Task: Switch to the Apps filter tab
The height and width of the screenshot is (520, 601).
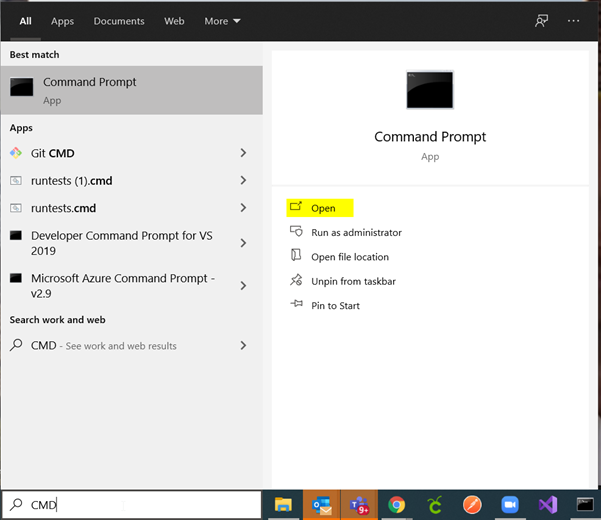Action: [62, 21]
